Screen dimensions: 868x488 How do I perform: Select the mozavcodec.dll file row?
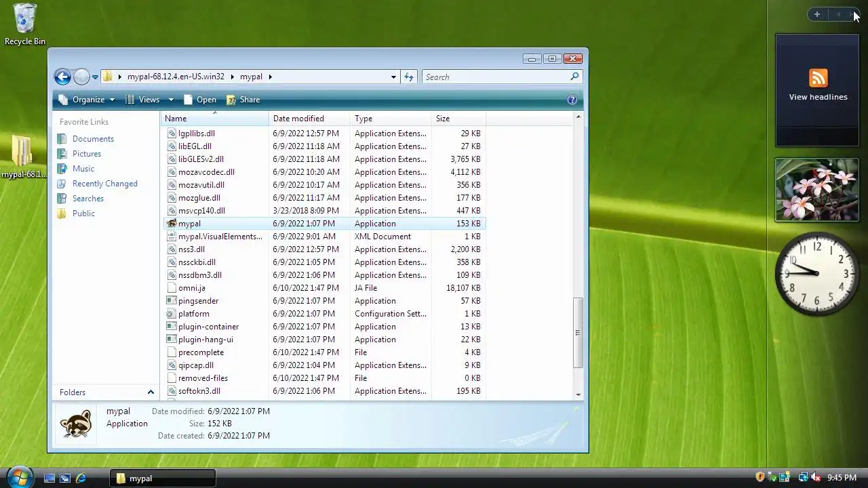[325, 172]
